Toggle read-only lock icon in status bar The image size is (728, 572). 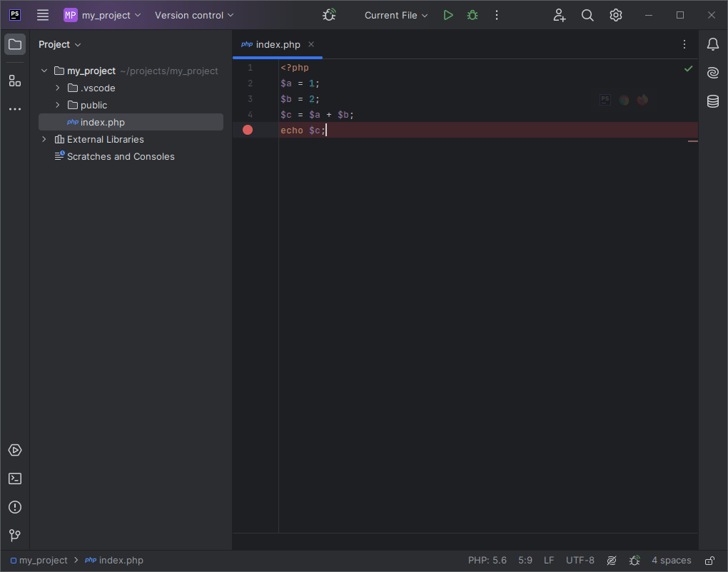point(710,561)
